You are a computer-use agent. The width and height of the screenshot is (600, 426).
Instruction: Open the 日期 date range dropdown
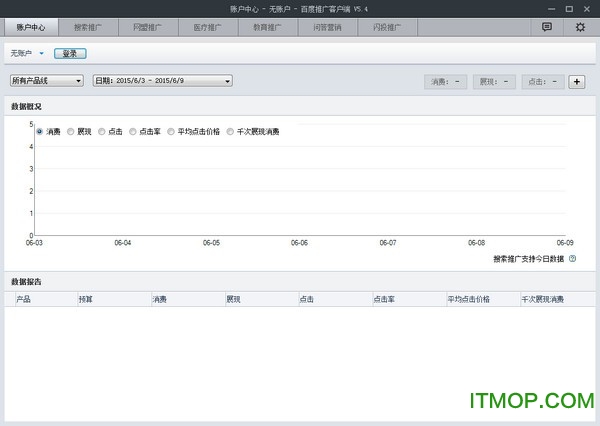click(162, 81)
